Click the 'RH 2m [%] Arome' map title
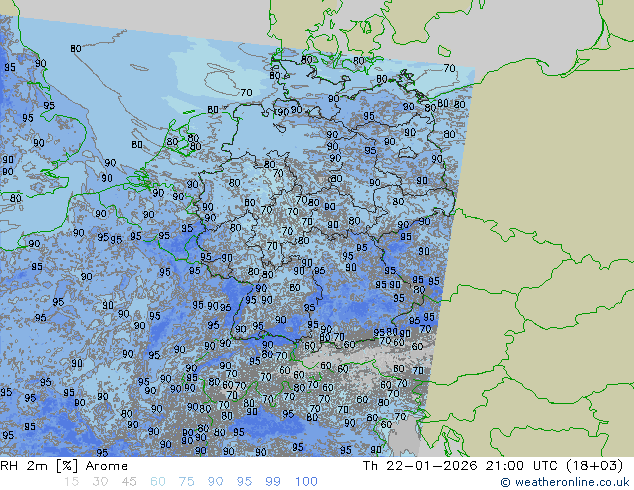The width and height of the screenshot is (634, 490). [x=64, y=466]
